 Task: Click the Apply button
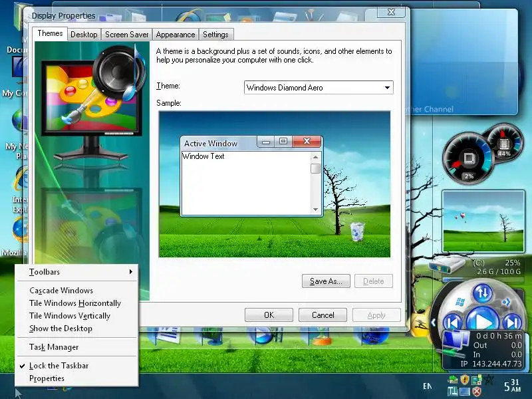click(376, 315)
